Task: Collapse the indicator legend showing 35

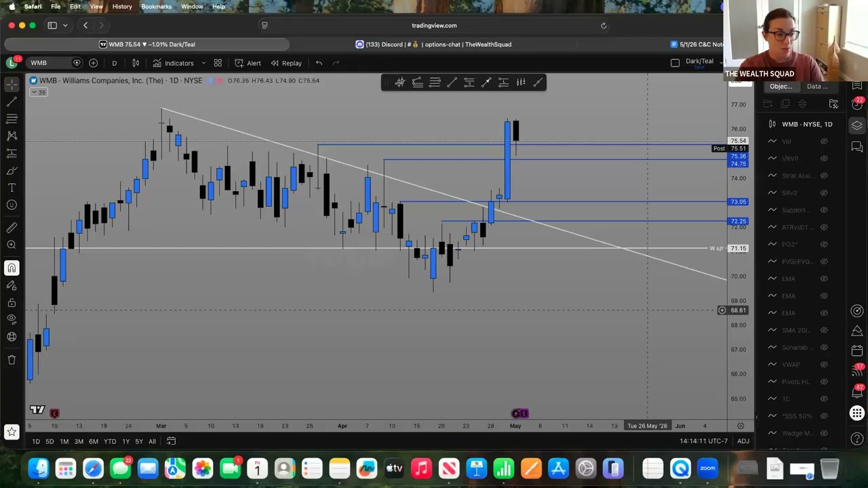Action: [x=39, y=92]
